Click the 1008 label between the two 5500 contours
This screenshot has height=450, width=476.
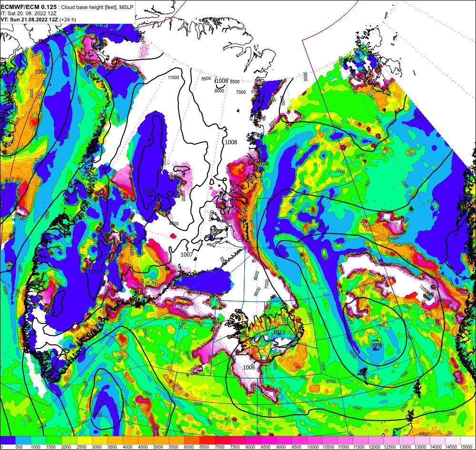coord(222,81)
